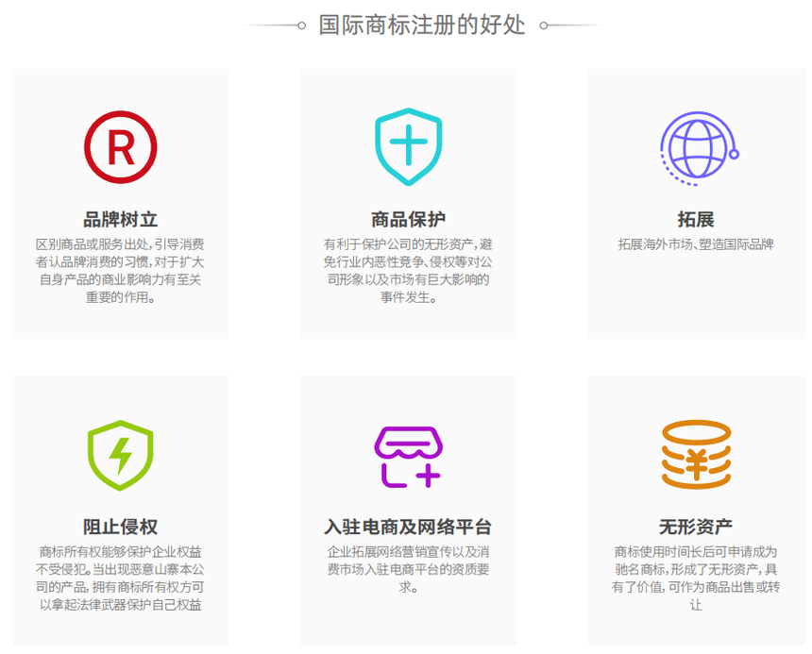This screenshot has width=812, height=654.
Task: Select the 拓展 heading
Action: tap(696, 219)
